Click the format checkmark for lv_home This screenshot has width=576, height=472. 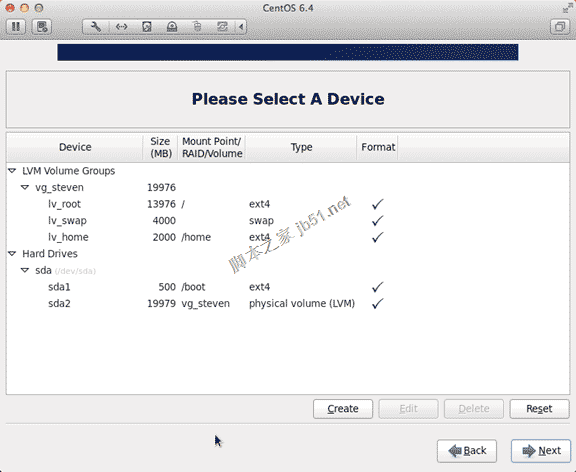click(x=377, y=237)
